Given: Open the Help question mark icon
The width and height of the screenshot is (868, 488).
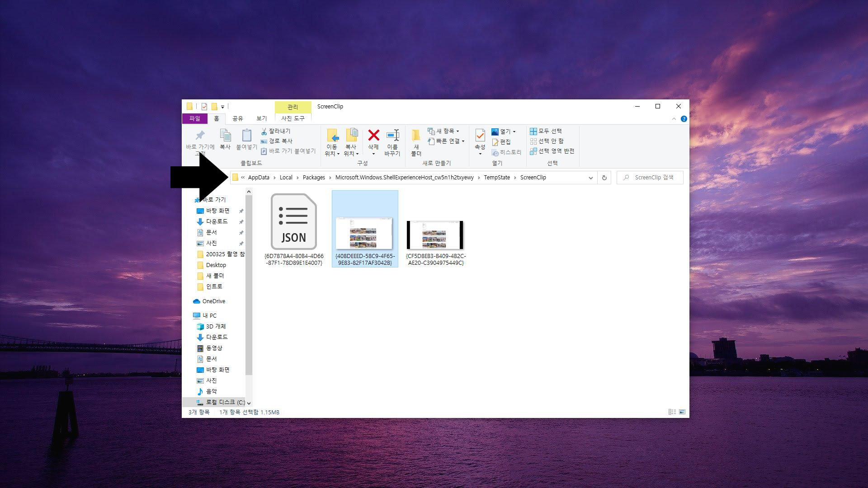Looking at the screenshot, I should click(684, 119).
